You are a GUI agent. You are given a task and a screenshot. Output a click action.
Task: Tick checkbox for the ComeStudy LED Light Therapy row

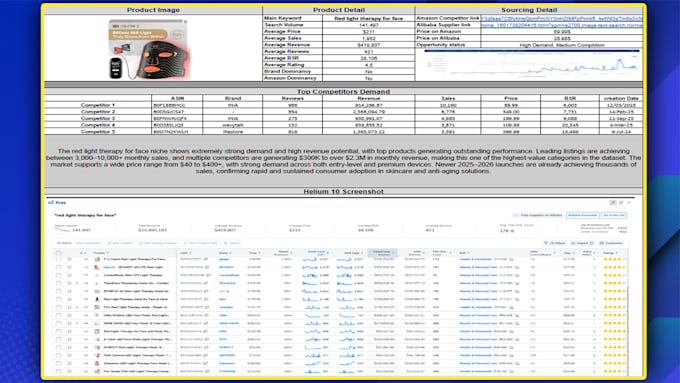59,275
